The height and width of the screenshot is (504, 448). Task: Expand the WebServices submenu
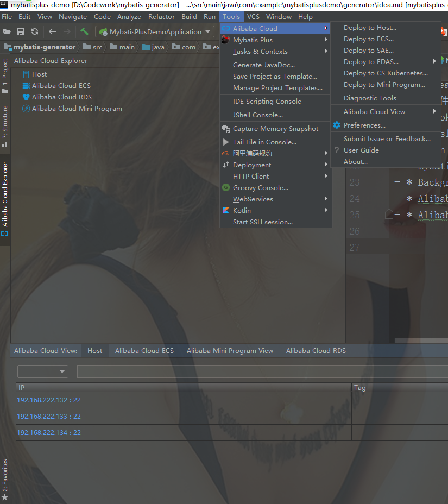pos(275,199)
